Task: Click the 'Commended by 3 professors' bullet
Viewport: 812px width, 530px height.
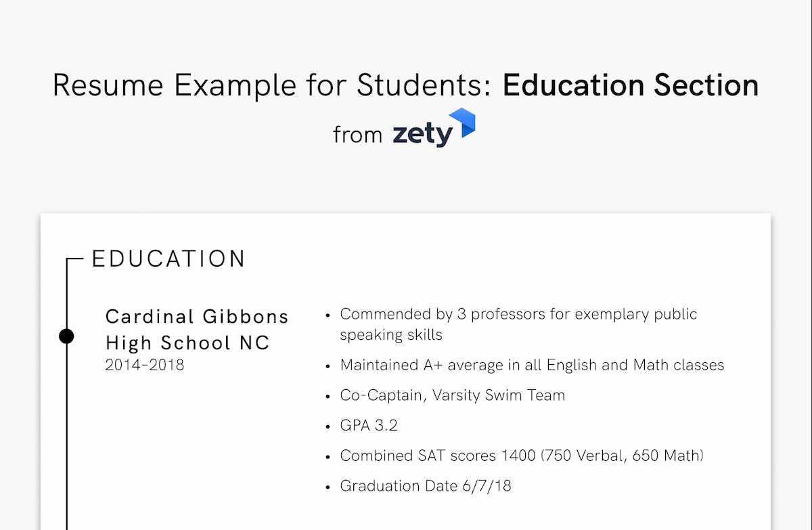Action: (x=518, y=314)
